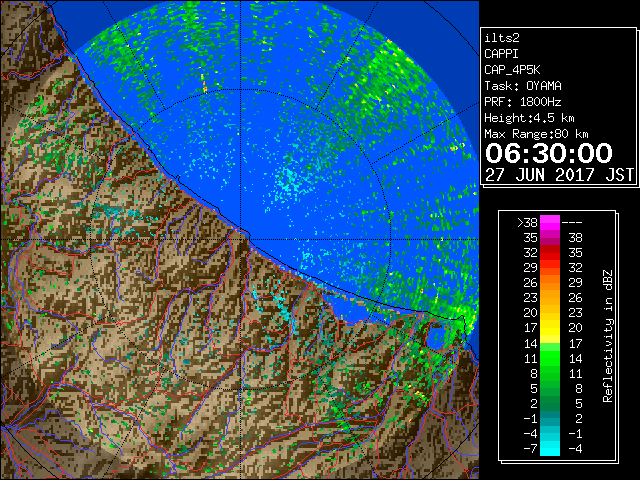Pick the orange band of the reflectivity scale
The height and width of the screenshot is (480, 640).
[x=550, y=283]
